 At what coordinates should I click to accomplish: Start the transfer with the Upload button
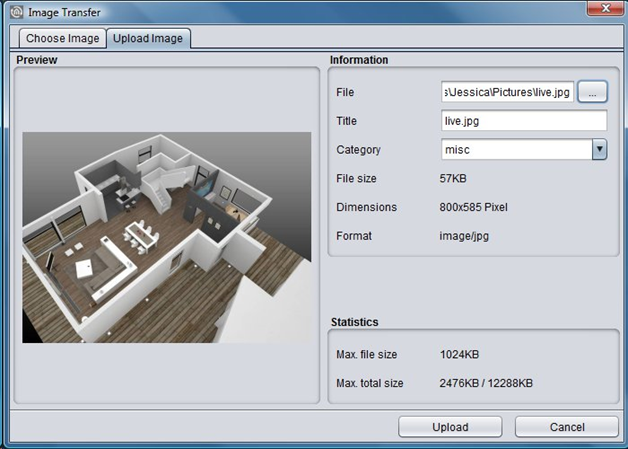[x=450, y=427]
